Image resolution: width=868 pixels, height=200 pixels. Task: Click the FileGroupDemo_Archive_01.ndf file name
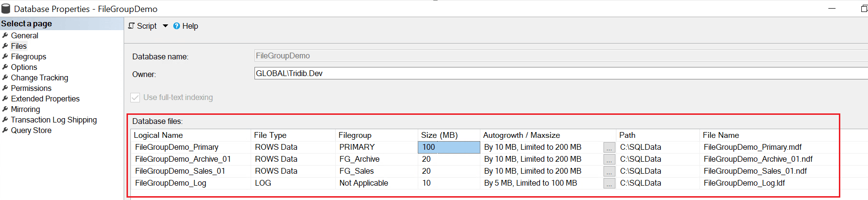click(758, 159)
